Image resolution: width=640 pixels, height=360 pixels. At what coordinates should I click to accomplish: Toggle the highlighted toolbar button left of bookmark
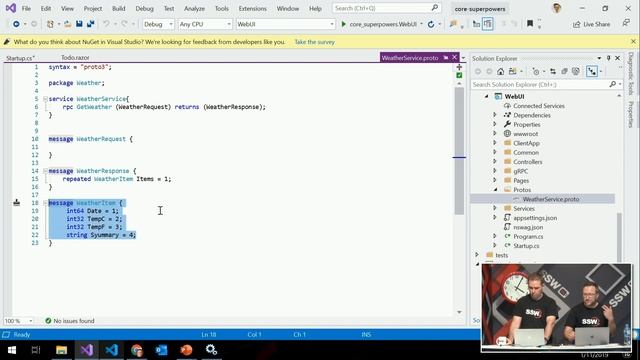488,24
